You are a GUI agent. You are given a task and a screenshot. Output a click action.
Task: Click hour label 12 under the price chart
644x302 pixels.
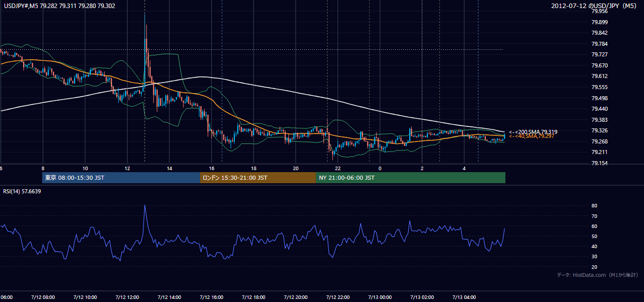[127, 168]
